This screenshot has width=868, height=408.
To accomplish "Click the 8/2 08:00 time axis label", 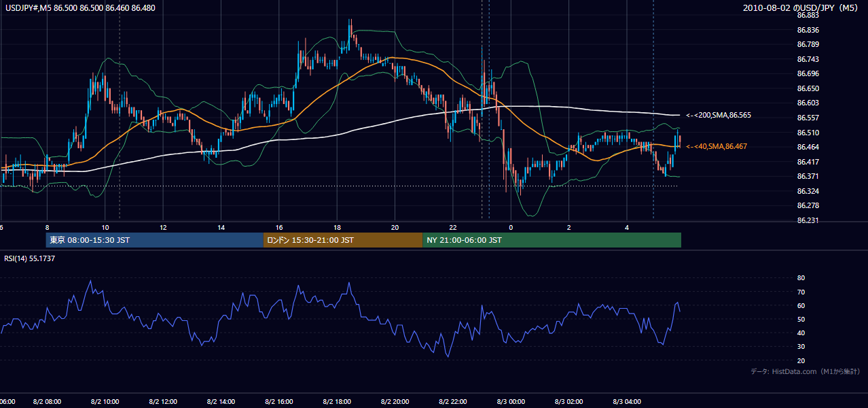I will [47, 402].
